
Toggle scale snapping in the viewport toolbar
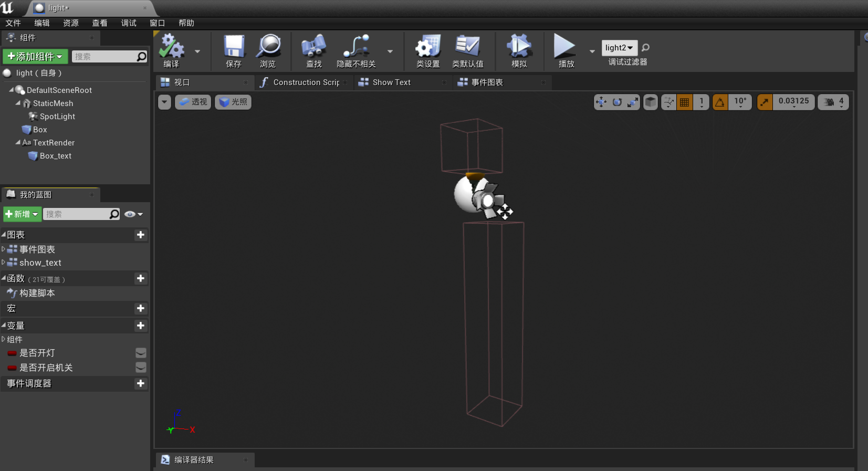pyautogui.click(x=765, y=102)
